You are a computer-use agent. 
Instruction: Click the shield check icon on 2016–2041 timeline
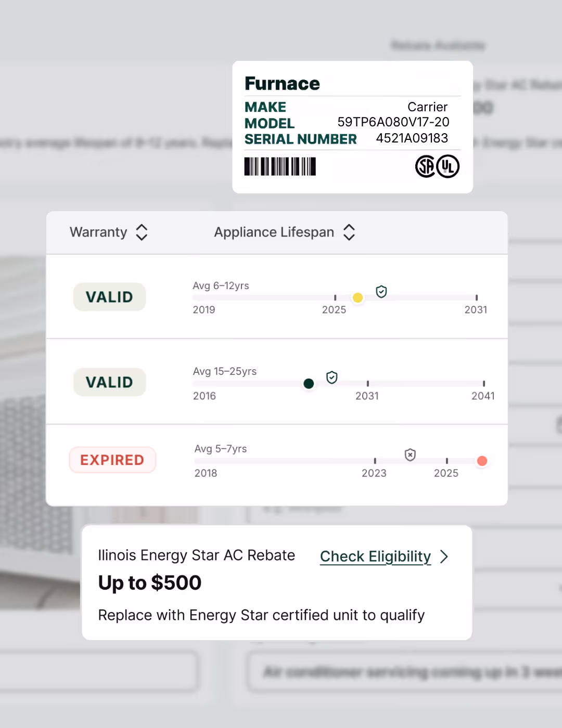coord(332,378)
